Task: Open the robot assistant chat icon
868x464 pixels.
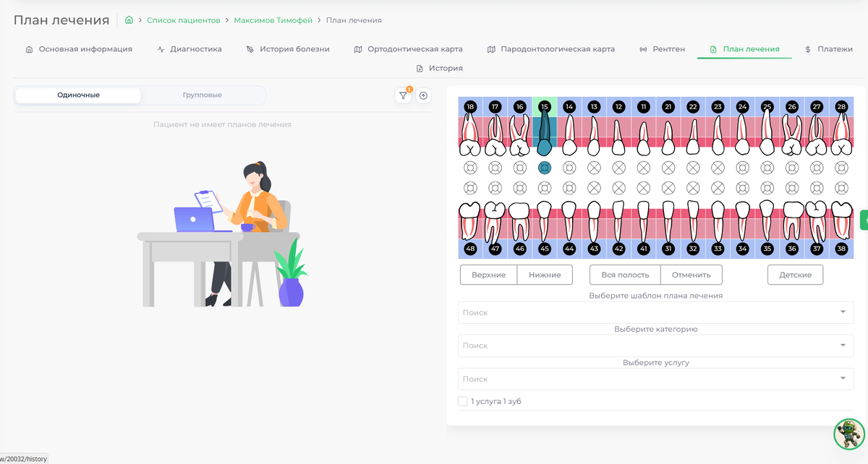Action: (x=849, y=434)
